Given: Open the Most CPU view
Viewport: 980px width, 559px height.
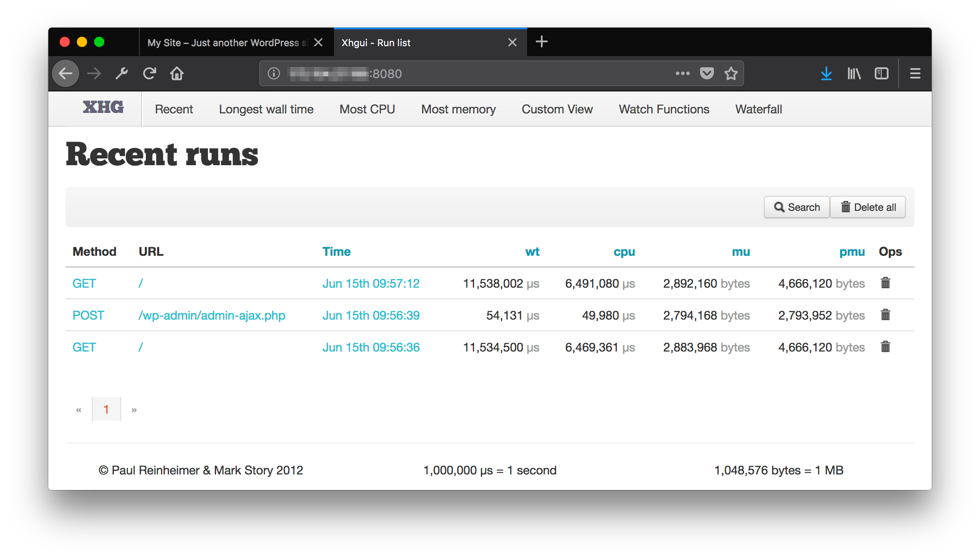Looking at the screenshot, I should pos(368,109).
